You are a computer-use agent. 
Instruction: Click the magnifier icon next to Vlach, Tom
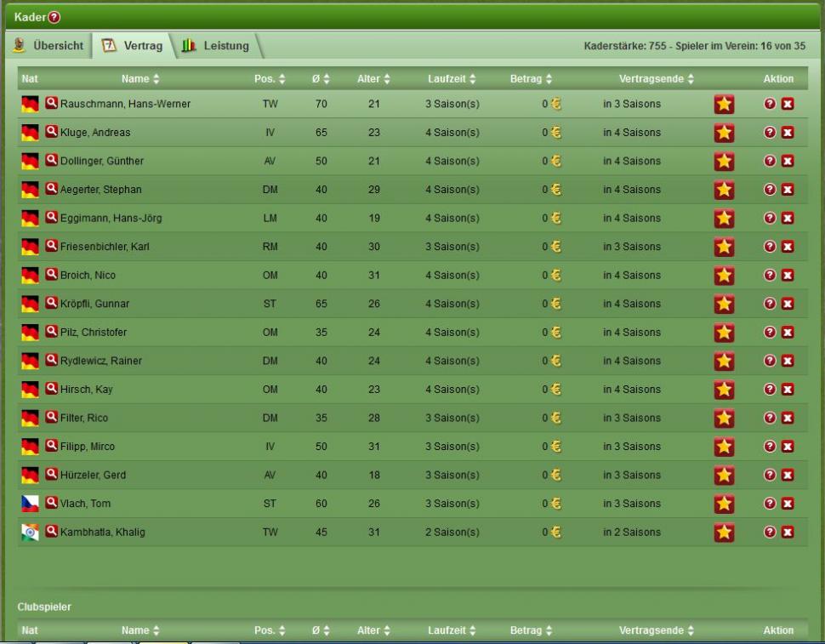[x=52, y=503]
